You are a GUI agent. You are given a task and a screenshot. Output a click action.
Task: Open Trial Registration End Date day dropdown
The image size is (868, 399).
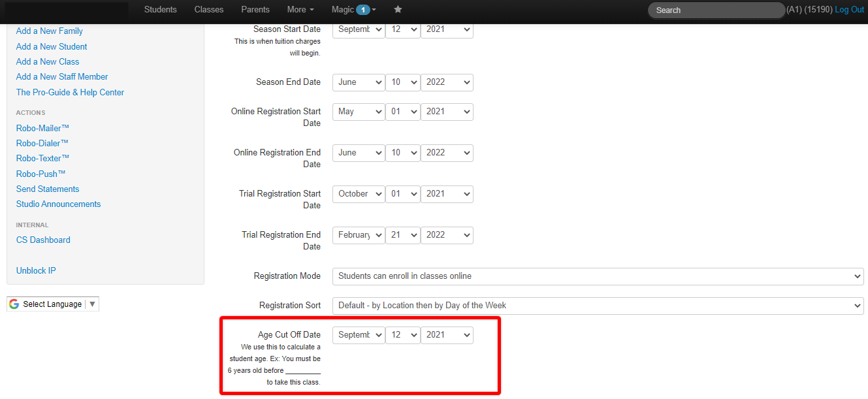[x=403, y=235]
